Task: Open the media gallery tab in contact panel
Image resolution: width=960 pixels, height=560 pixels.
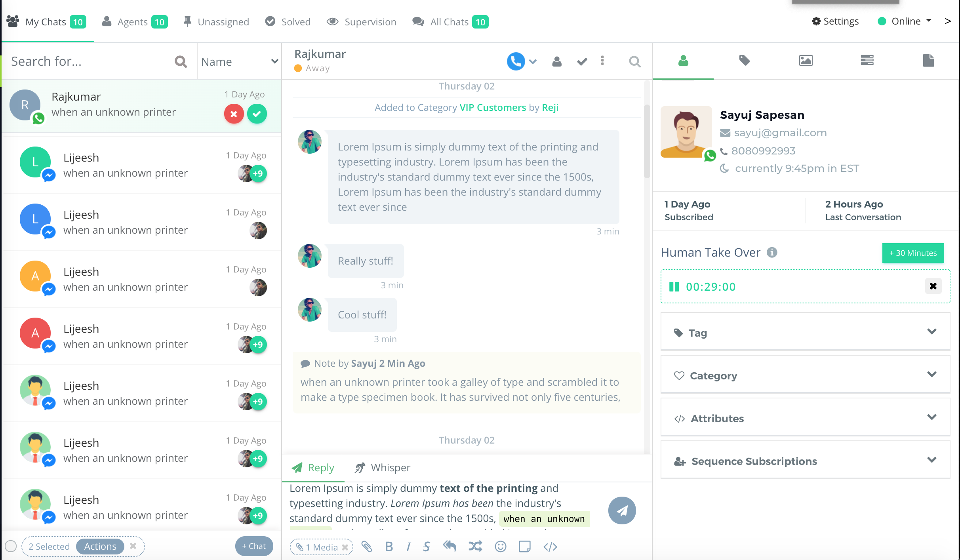Action: tap(806, 61)
